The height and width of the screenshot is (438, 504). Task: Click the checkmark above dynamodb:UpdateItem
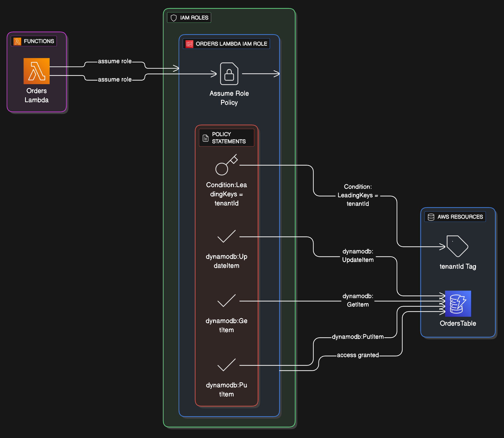point(226,237)
